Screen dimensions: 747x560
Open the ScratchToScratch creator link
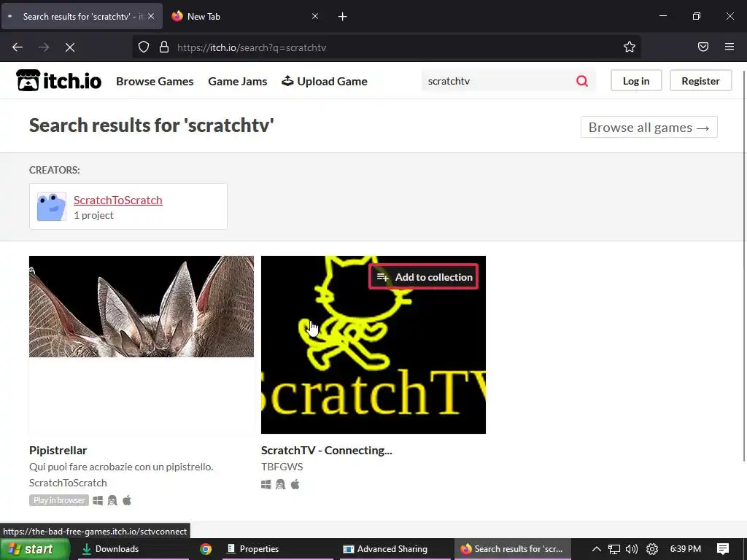117,200
